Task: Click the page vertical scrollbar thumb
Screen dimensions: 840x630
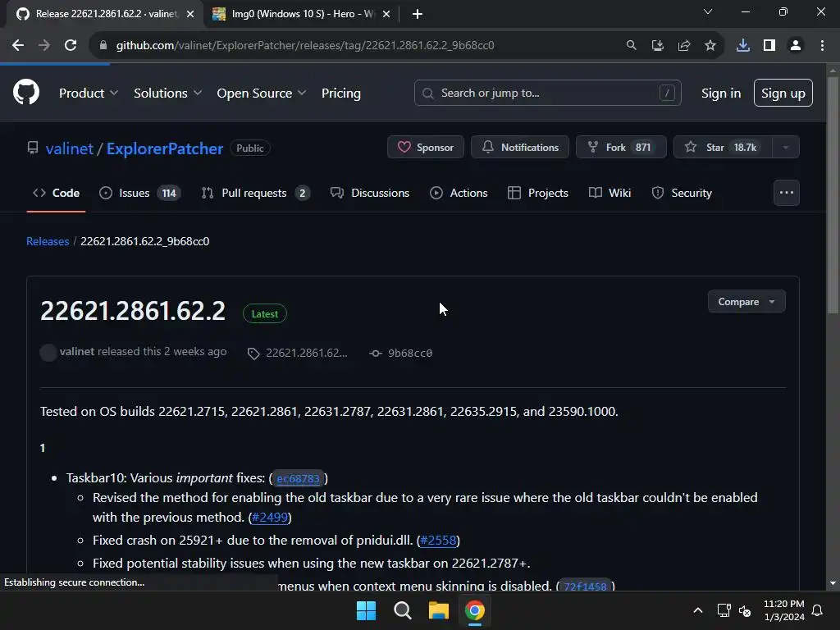Action: [833, 195]
